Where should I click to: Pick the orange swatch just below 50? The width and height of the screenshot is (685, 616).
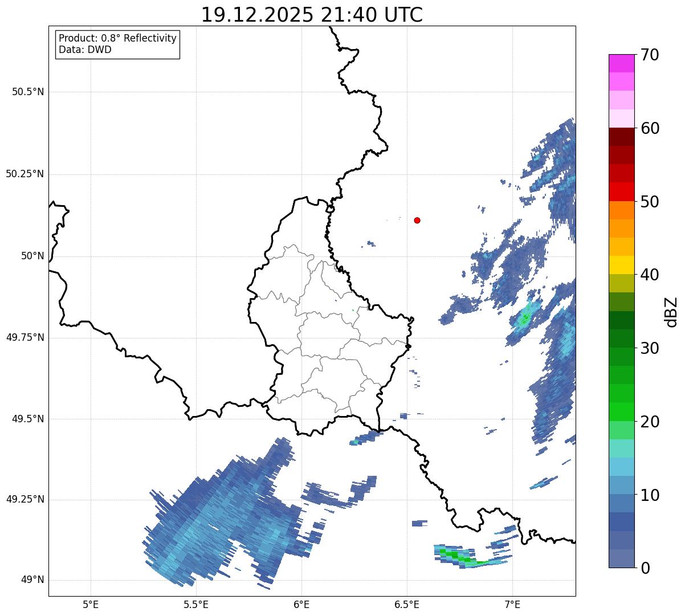621,210
